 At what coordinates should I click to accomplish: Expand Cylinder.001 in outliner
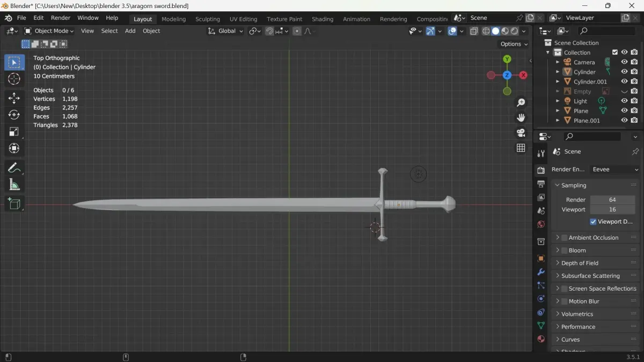click(x=558, y=82)
